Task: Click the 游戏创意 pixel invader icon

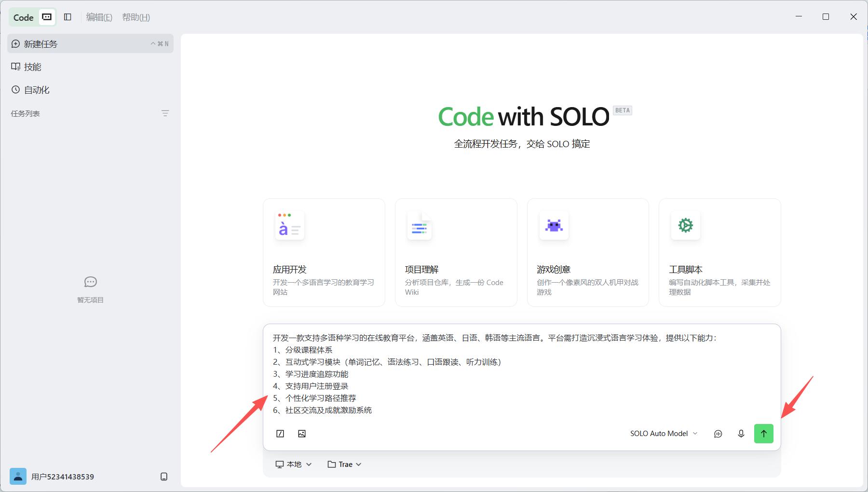Action: point(554,225)
